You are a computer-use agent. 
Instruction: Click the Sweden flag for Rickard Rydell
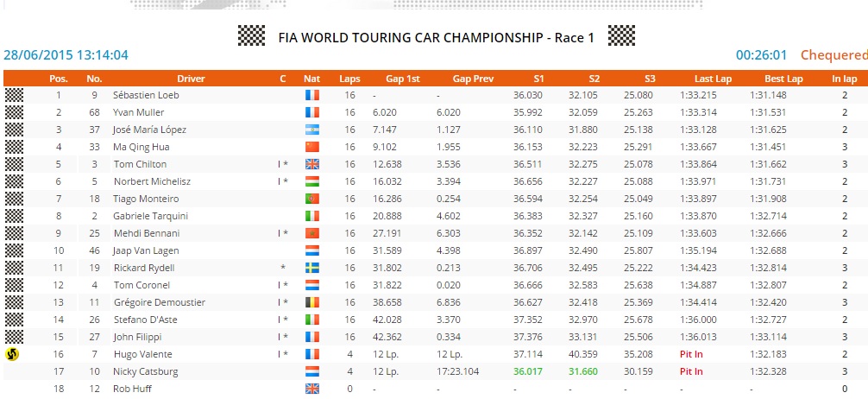(x=311, y=268)
